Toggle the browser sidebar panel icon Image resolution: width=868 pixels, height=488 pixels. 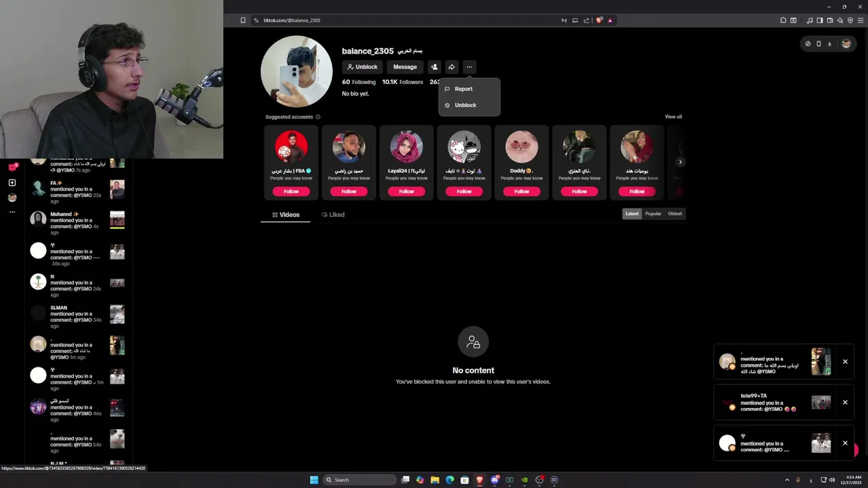pos(819,20)
